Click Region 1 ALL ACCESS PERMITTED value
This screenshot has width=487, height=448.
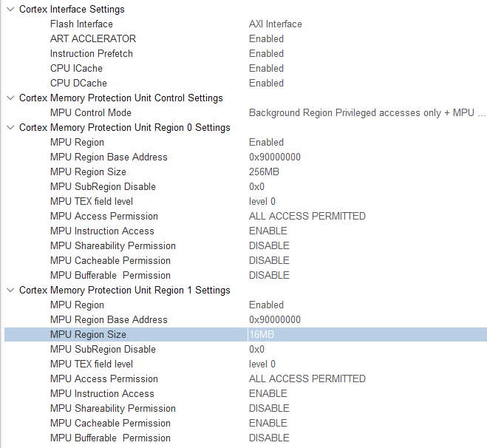point(307,379)
